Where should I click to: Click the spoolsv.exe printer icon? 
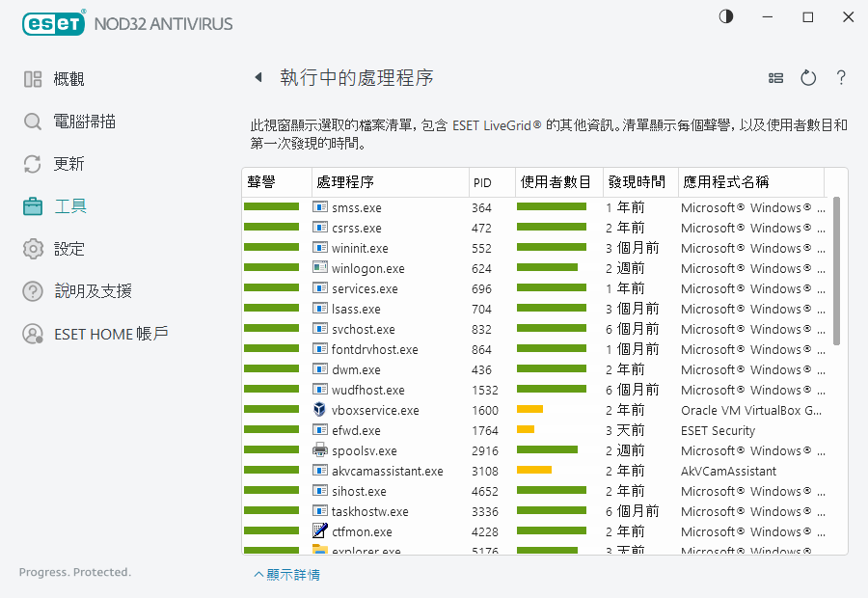[320, 449]
